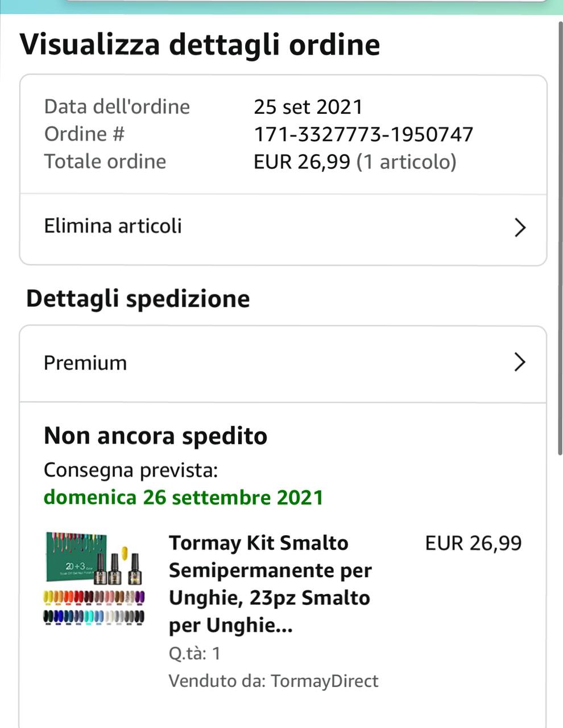The width and height of the screenshot is (563, 728).
Task: Click the item price next to product
Action: (x=473, y=543)
